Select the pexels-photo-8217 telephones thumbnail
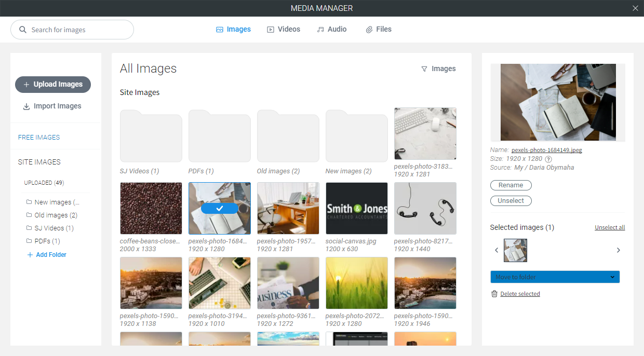The height and width of the screenshot is (356, 644). [425, 208]
